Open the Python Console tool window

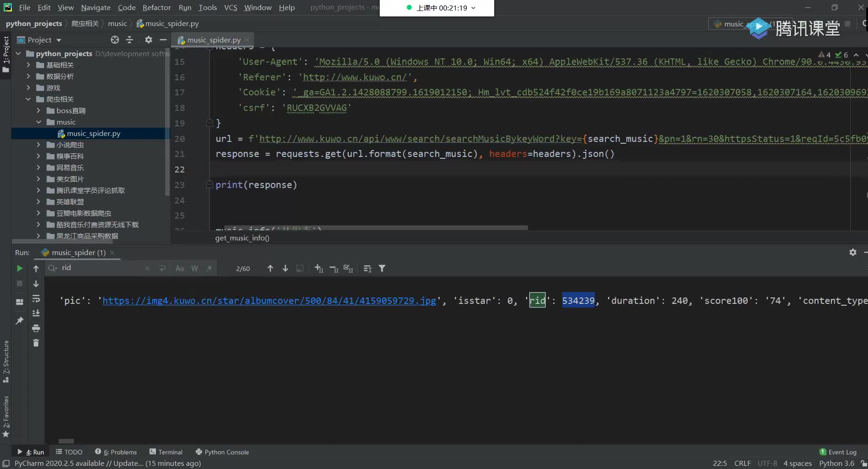pos(222,452)
